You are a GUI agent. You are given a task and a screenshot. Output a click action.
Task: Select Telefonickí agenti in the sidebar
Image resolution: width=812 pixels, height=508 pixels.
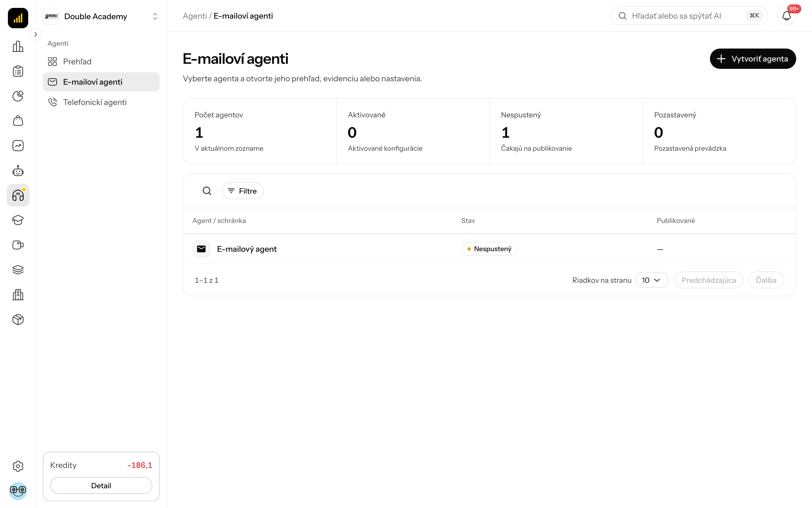click(x=101, y=102)
